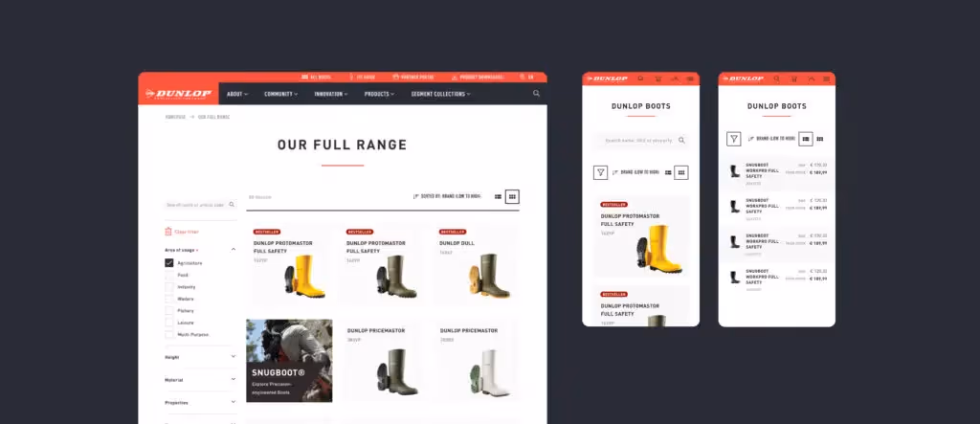This screenshot has height=424, width=980.
Task: Open hamburger menu on right mobile screen
Action: (826, 78)
